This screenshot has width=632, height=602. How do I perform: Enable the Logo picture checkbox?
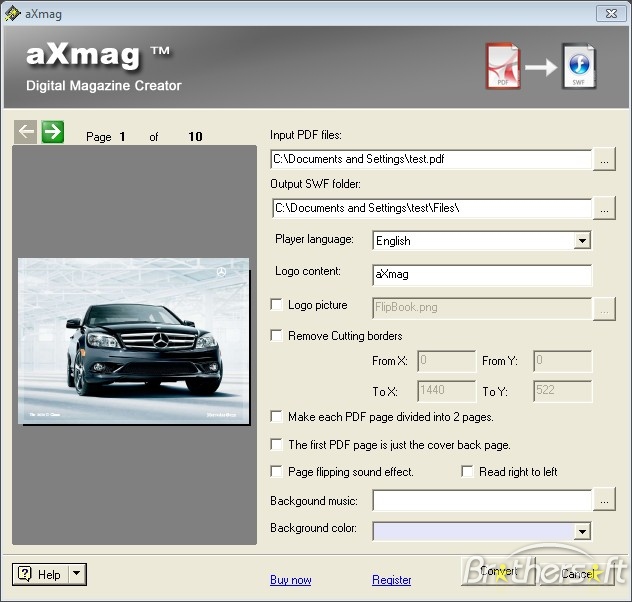point(276,305)
